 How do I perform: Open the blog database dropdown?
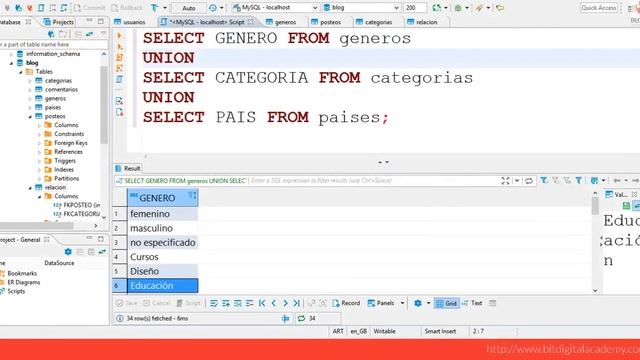[396, 8]
